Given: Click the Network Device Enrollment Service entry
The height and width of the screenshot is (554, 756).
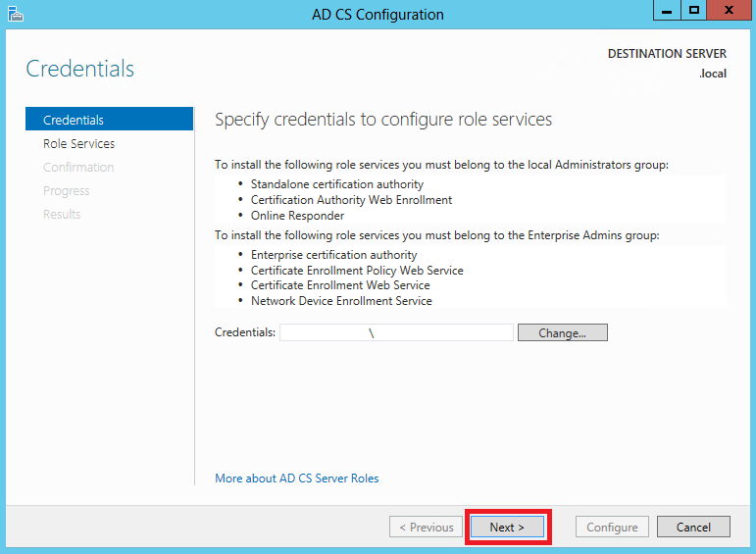Looking at the screenshot, I should (341, 301).
